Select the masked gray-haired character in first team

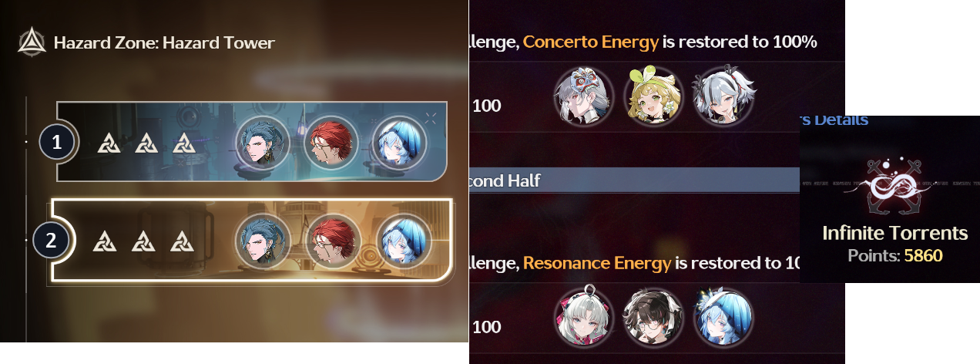coord(583,97)
